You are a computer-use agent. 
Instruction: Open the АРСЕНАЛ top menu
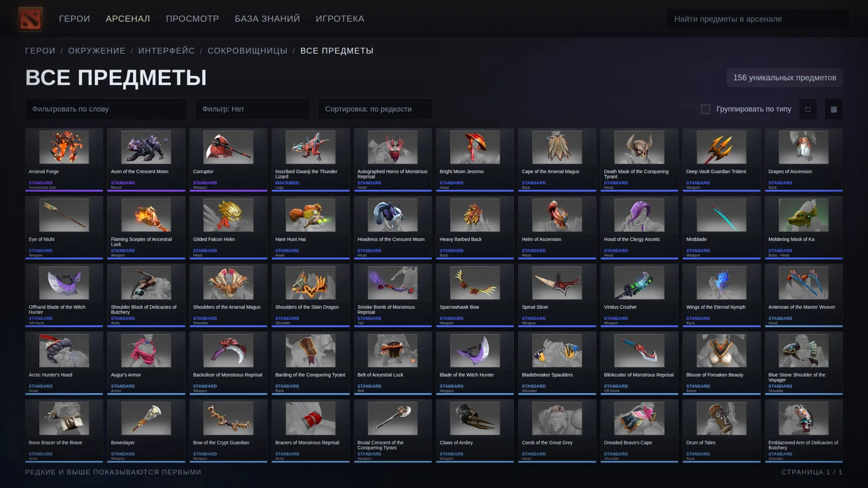pyautogui.click(x=127, y=19)
